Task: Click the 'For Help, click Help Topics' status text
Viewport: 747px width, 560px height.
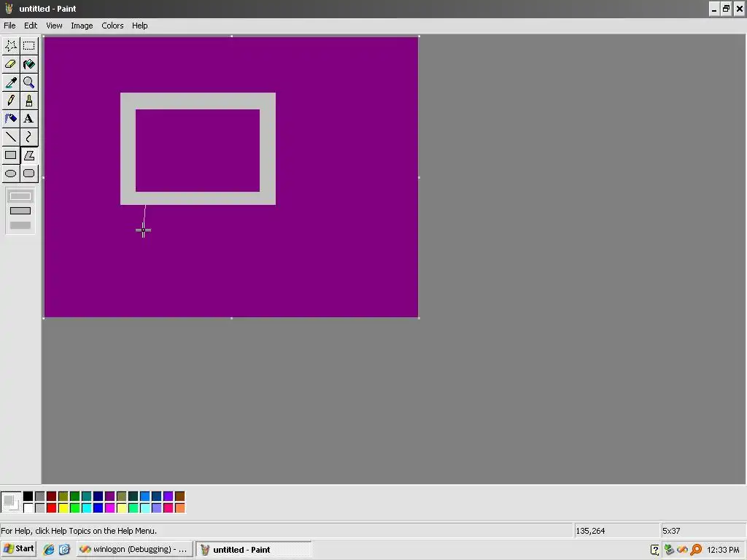Action: tap(79, 531)
